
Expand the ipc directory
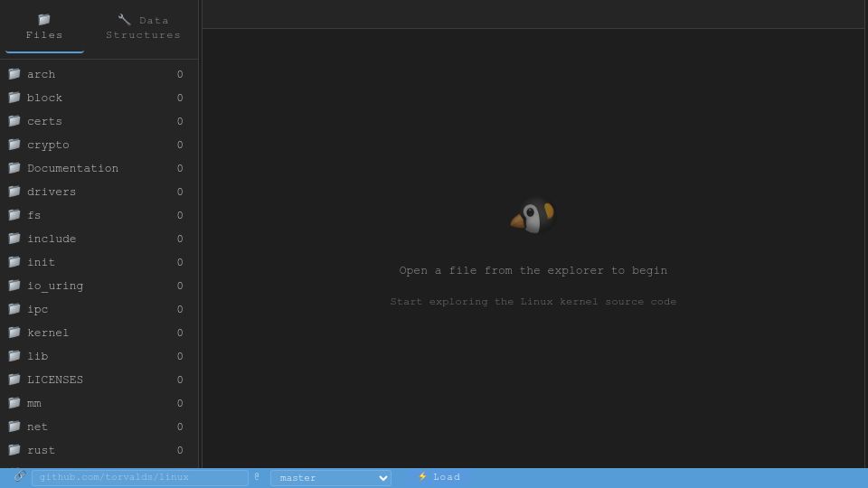pos(99,309)
